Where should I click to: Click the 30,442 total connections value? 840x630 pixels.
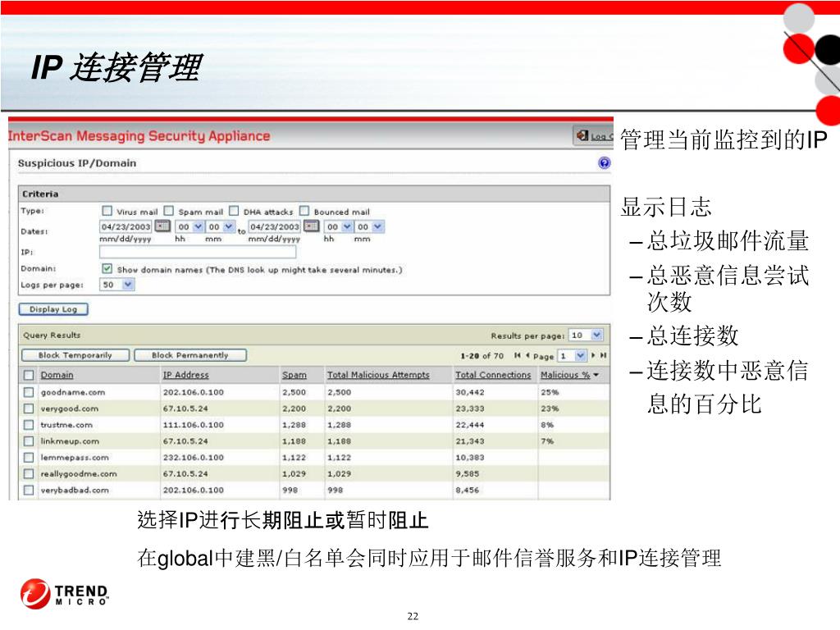click(x=470, y=392)
